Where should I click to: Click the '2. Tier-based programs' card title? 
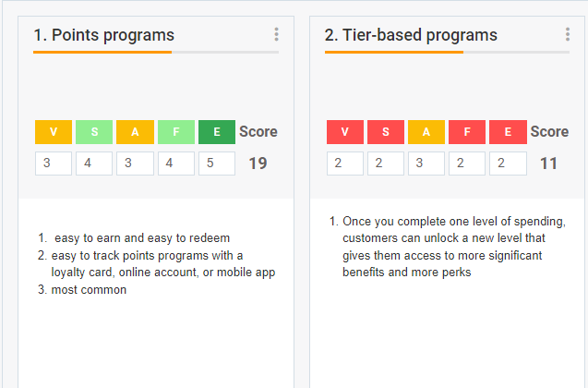411,35
